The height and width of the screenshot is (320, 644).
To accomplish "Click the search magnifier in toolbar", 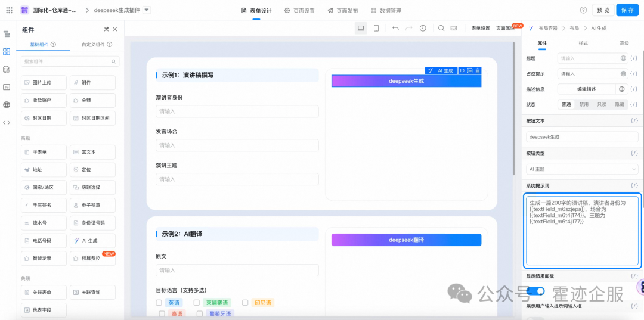I will point(441,28).
